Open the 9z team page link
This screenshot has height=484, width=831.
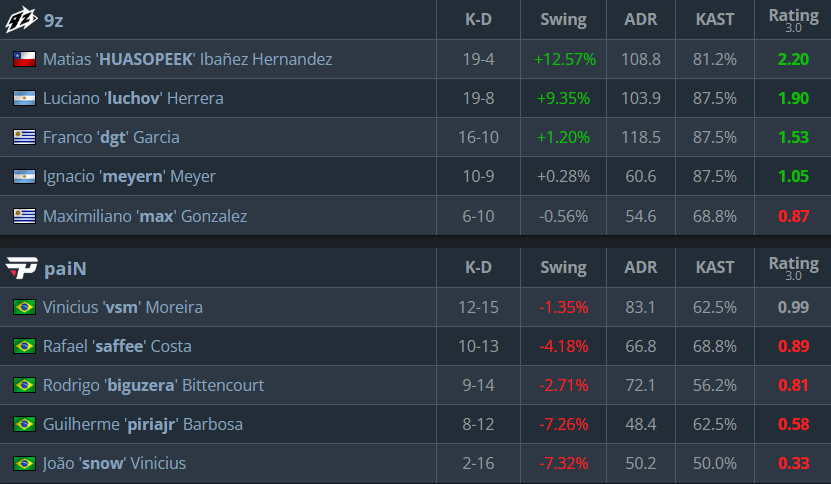pos(54,20)
